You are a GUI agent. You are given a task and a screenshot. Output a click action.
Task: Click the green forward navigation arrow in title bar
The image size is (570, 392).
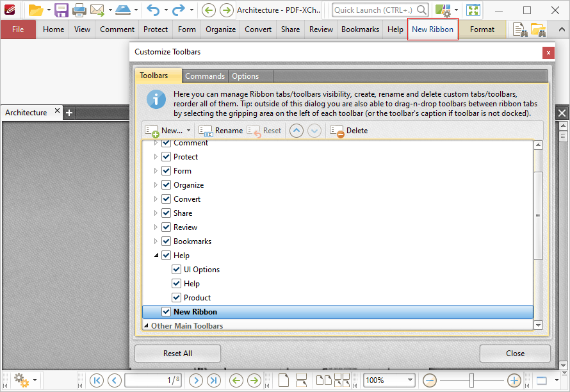(227, 10)
